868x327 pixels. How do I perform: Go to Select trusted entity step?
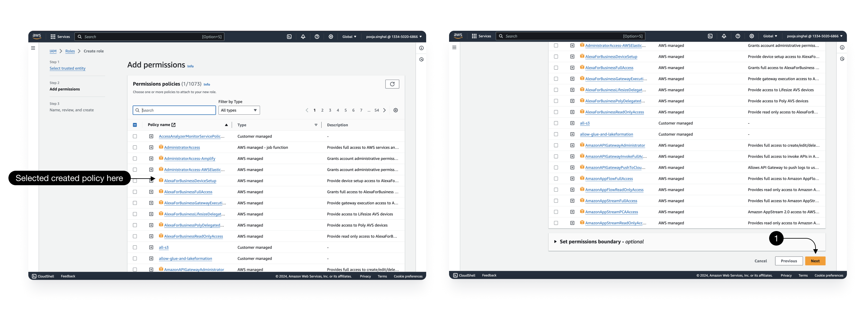click(x=68, y=68)
